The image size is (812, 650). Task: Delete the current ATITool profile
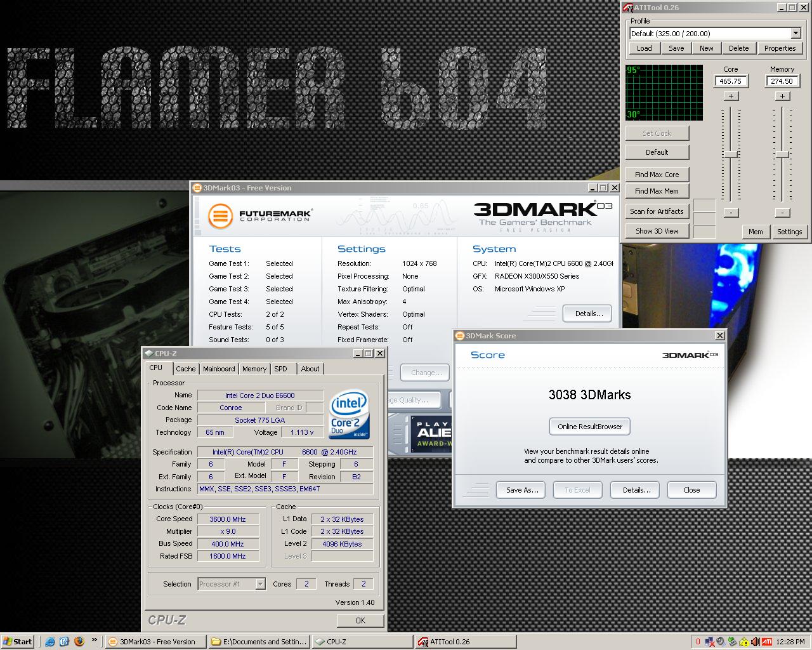738,48
